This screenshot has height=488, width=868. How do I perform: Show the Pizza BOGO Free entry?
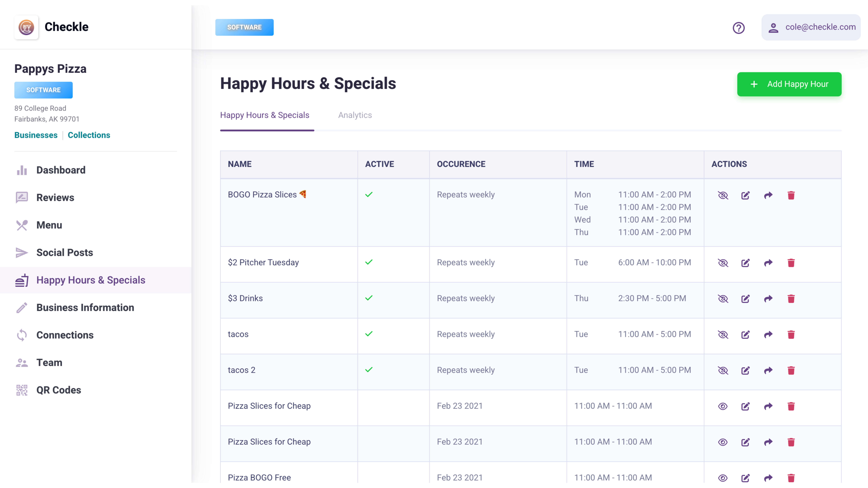(x=723, y=478)
